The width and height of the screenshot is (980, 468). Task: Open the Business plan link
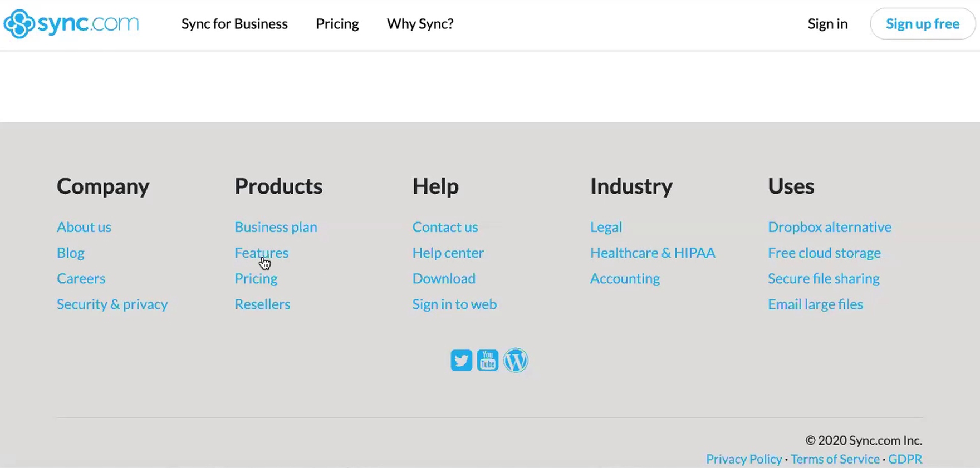(x=276, y=227)
